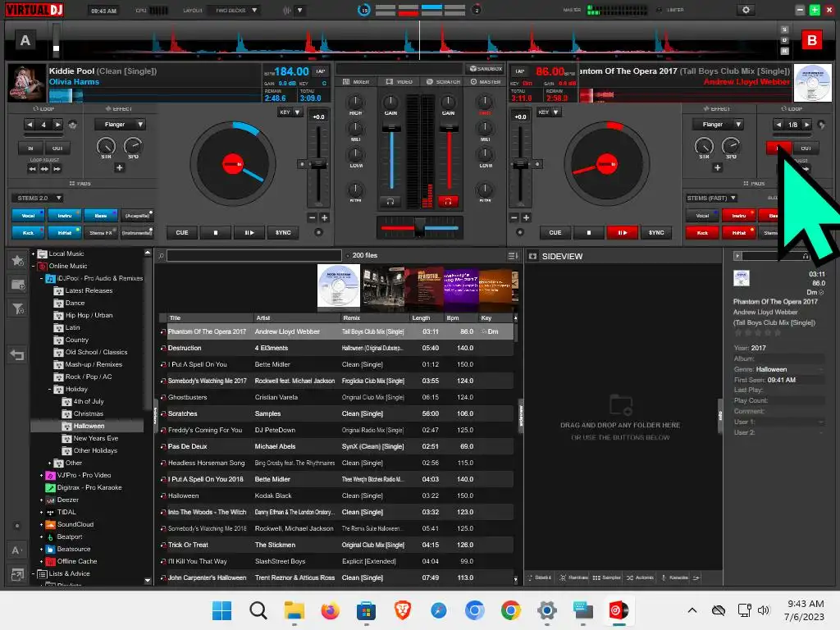
Task: Switch to the SCRATCH tab
Action: pos(443,82)
